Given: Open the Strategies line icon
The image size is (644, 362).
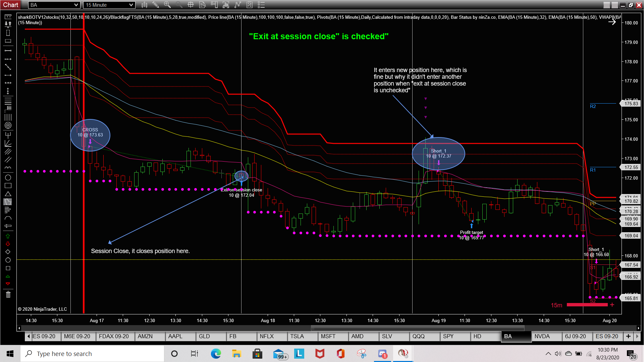Looking at the screenshot, I should tap(238, 5).
